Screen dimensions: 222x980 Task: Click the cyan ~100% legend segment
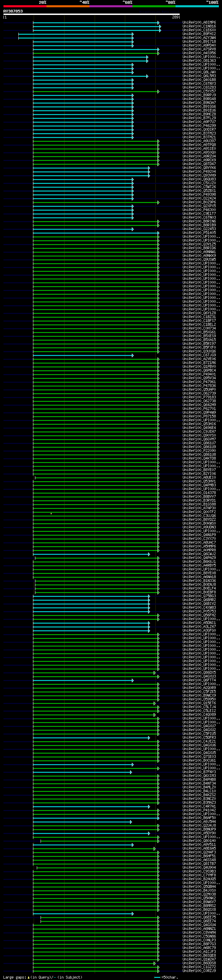(x=197, y=6)
